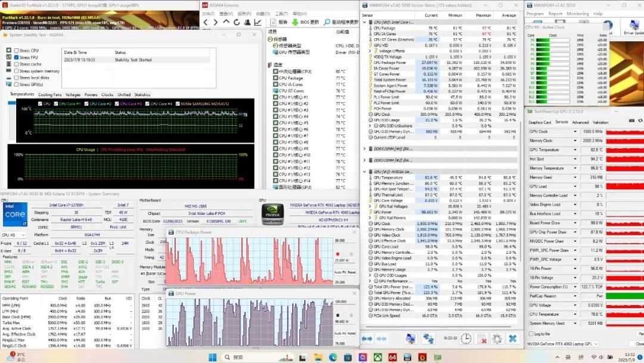
Task: Click HWiNFO reset clock icon
Action: (466, 339)
